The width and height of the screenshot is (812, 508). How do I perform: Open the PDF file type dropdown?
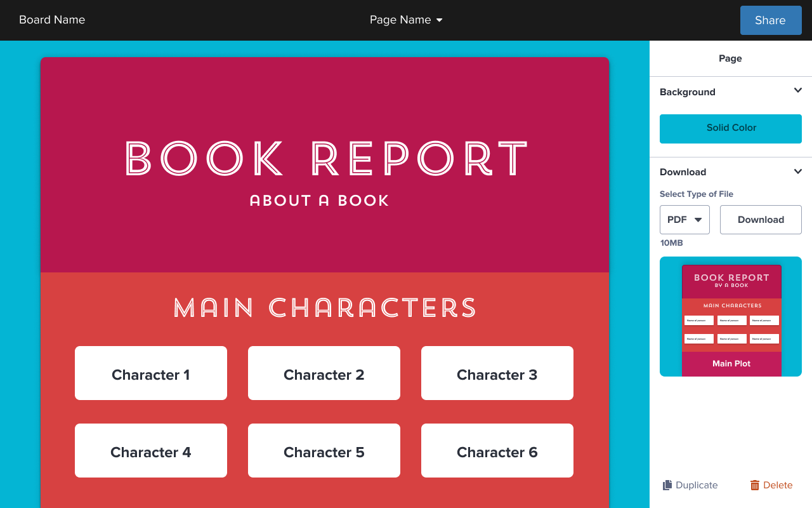[684, 220]
